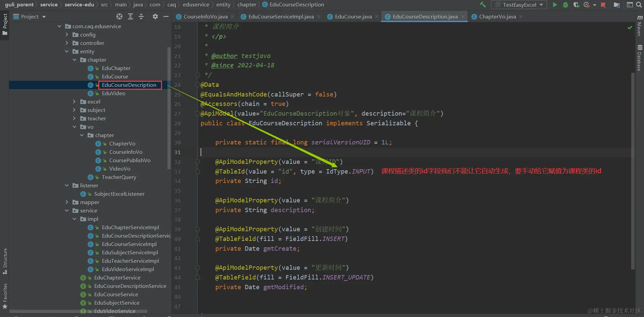Open the Database tool window
This screenshot has width=644, height=317.
(x=640, y=58)
